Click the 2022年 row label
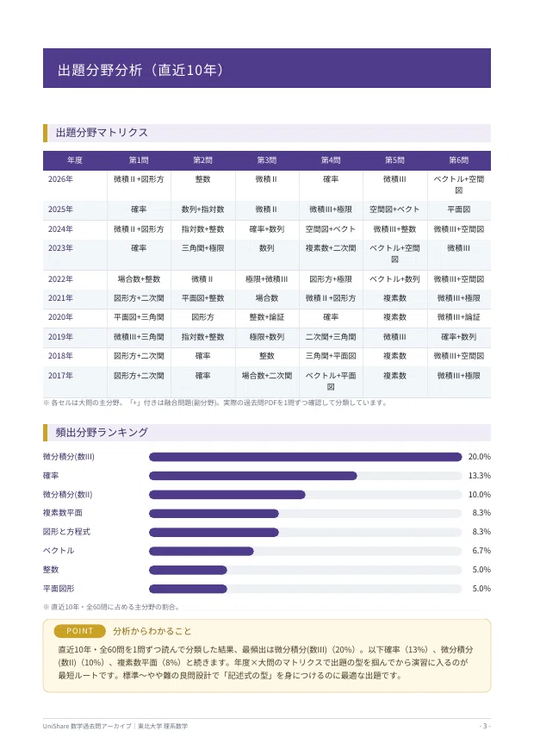This screenshot has width=534, height=756. point(60,278)
